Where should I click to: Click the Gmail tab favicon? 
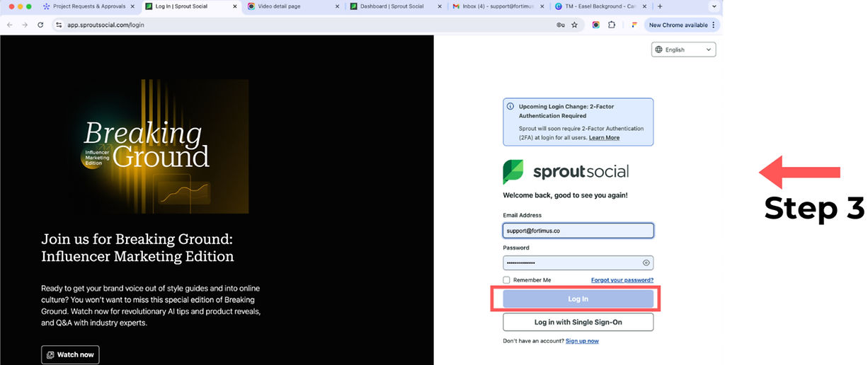pyautogui.click(x=457, y=6)
